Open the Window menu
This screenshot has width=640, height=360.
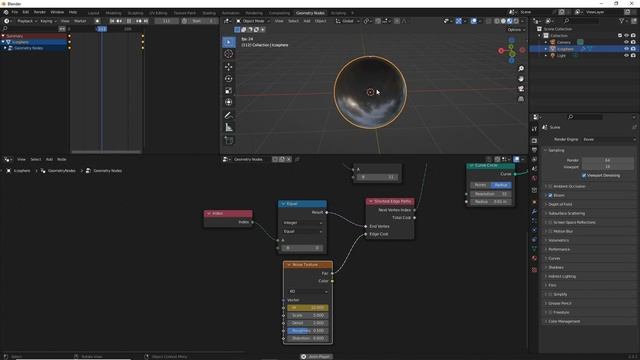(57, 12)
